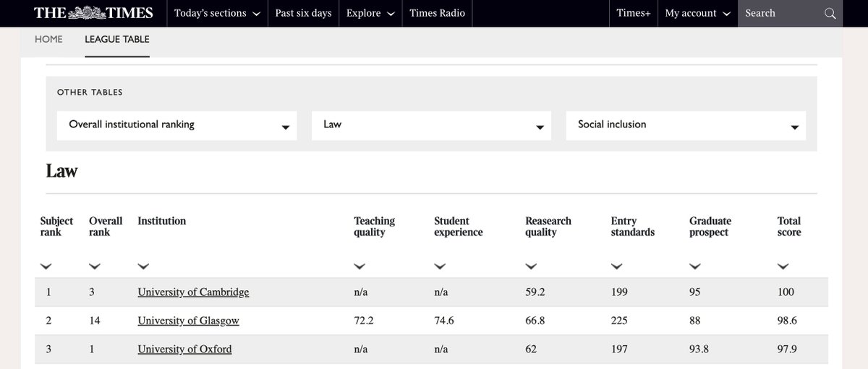Open University of Cambridge link

(193, 292)
